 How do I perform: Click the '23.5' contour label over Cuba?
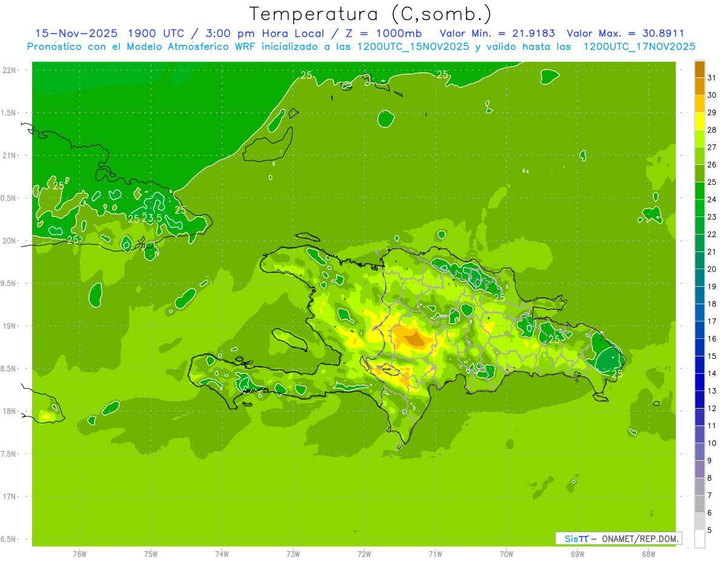pos(152,218)
